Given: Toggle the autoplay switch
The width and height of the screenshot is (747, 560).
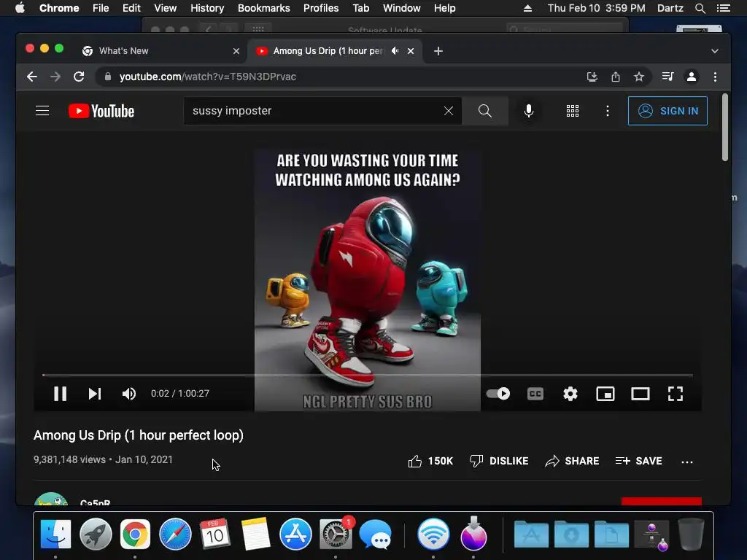Looking at the screenshot, I should 498,394.
